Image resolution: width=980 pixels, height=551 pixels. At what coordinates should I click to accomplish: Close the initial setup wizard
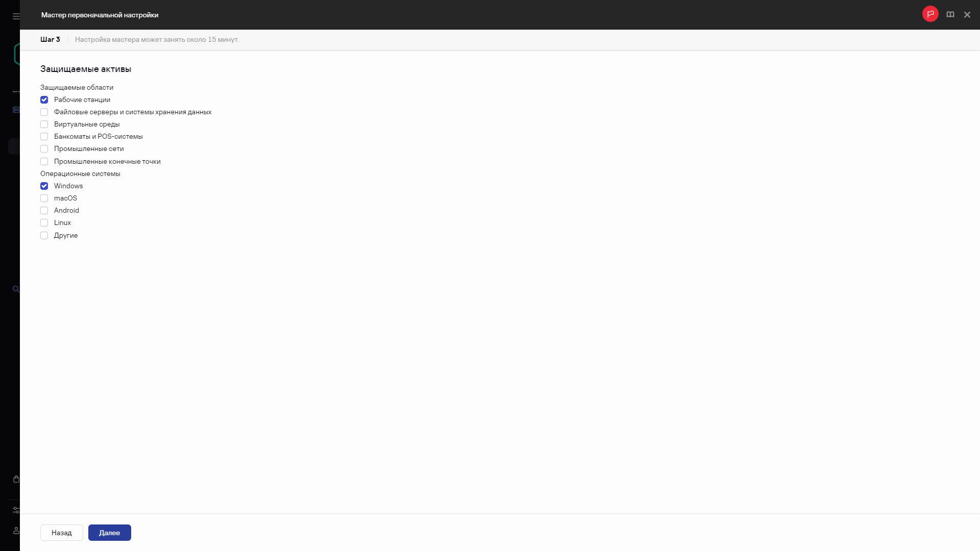[x=967, y=15]
